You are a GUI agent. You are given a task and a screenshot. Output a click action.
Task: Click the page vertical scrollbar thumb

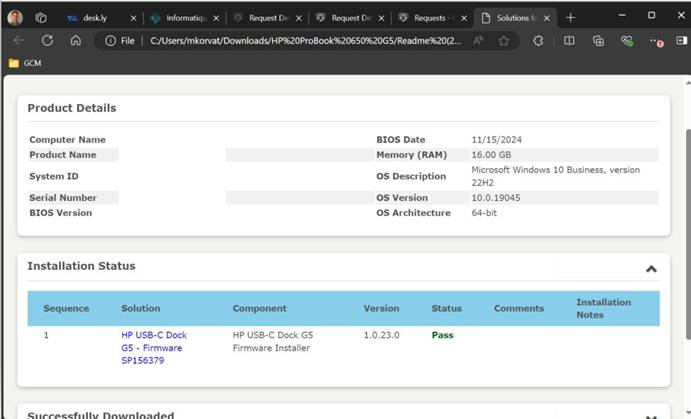688,234
